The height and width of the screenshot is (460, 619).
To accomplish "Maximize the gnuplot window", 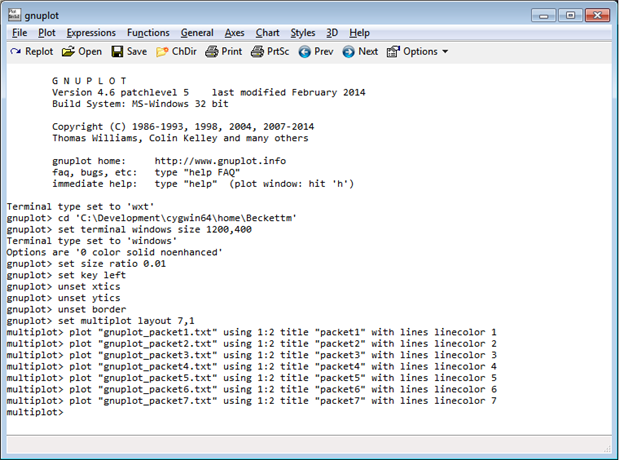I will pos(570,15).
